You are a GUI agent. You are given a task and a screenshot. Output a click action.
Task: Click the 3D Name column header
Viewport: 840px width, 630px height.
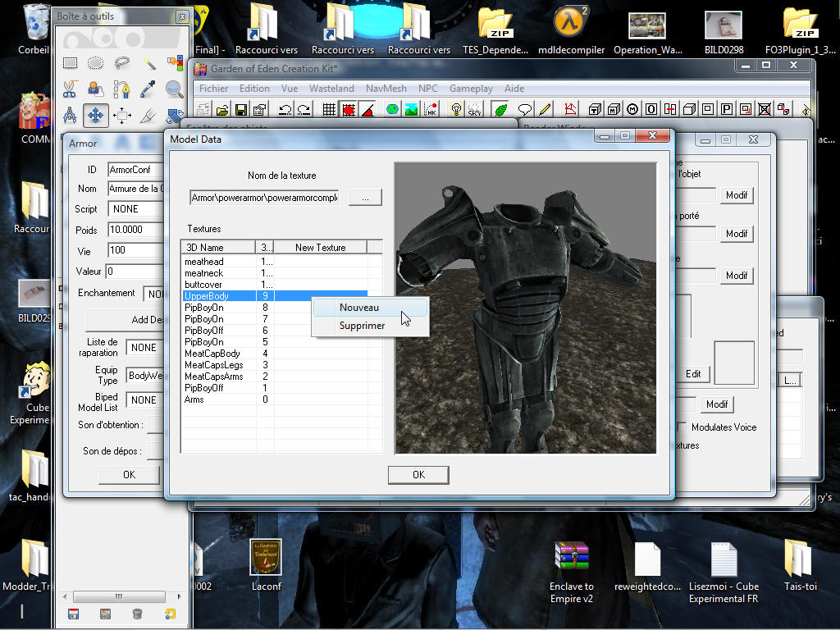point(218,248)
